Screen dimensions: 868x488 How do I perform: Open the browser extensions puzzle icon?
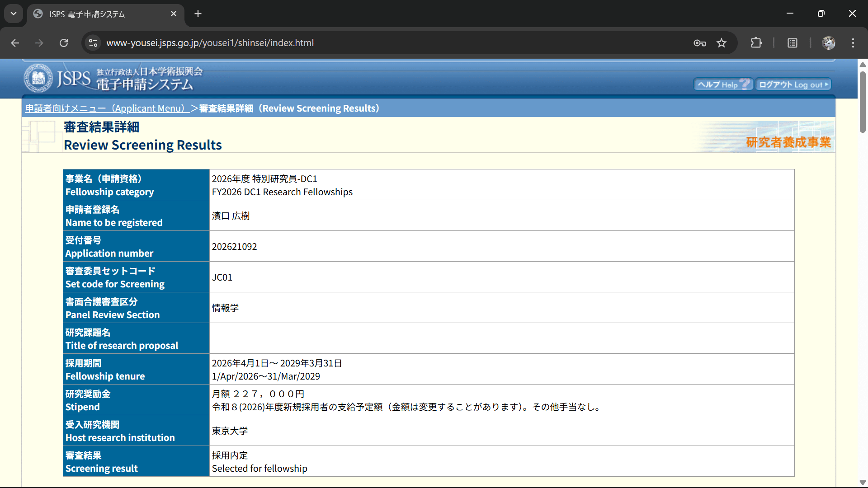[756, 43]
